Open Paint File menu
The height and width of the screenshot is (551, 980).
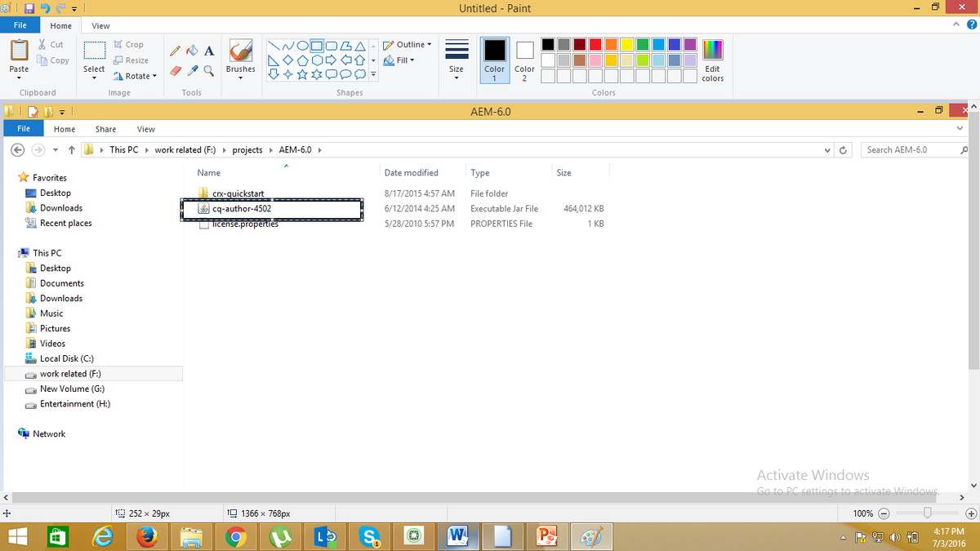click(19, 25)
